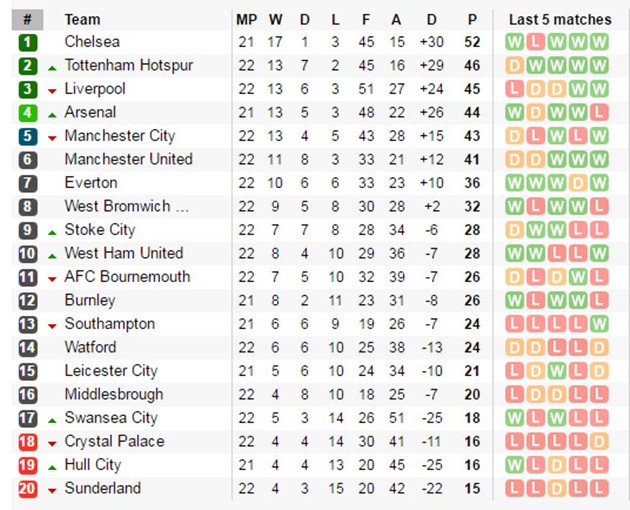Click the Team column header
Viewport: 630px width, 510px height.
[x=82, y=20]
